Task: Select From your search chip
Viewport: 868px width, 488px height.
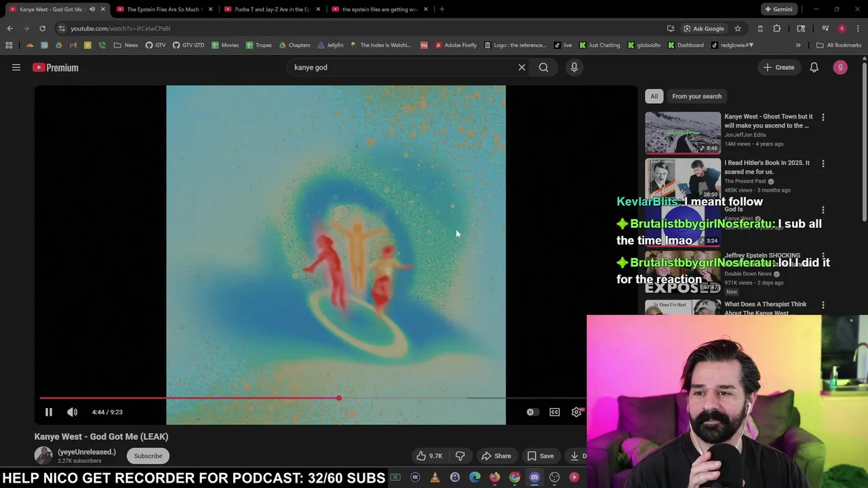Action: pyautogui.click(x=696, y=96)
